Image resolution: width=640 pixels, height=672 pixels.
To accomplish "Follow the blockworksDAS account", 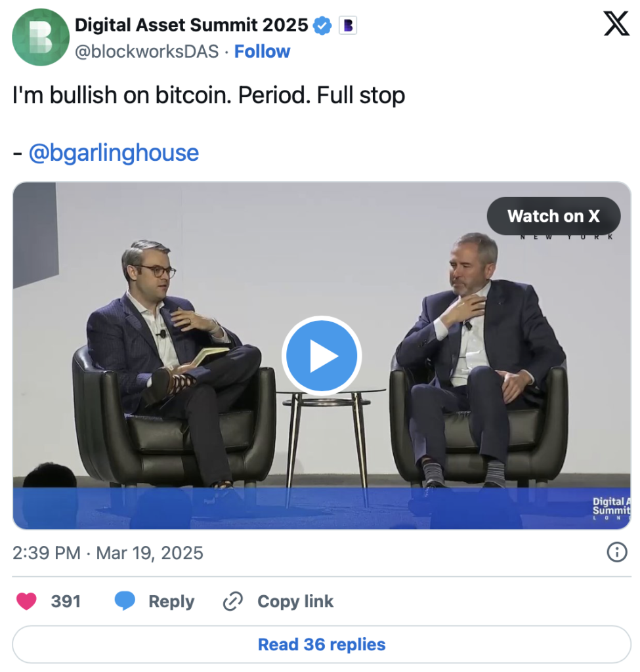I will (263, 52).
